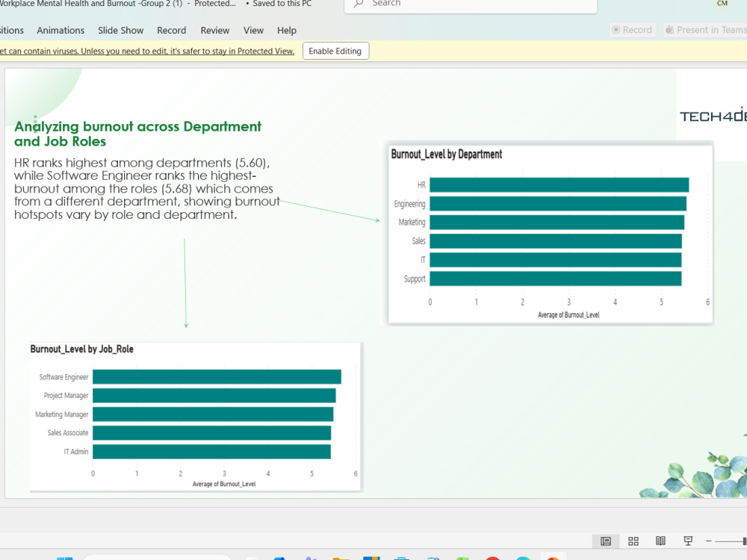Open the Help tab
The image size is (747, 560).
(287, 31)
